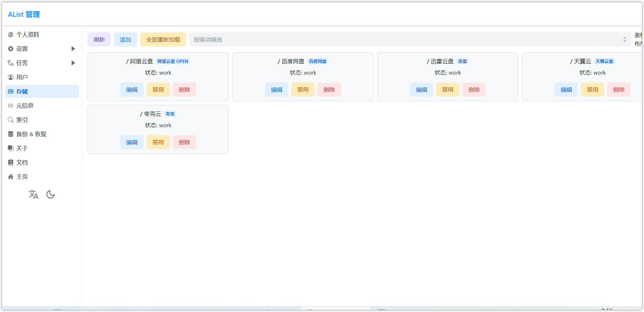Click the 夸克 driver tag
This screenshot has width=644, height=312.
click(x=170, y=114)
